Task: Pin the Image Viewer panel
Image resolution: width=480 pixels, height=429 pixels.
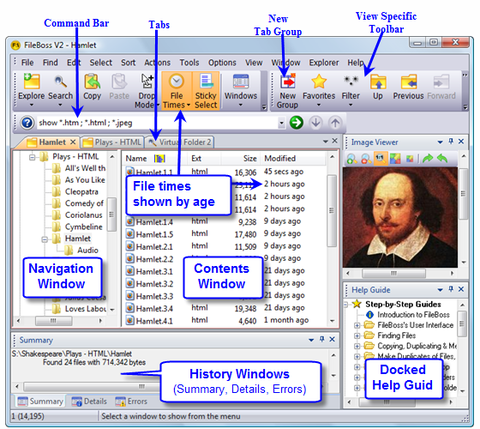Action: 451,142
